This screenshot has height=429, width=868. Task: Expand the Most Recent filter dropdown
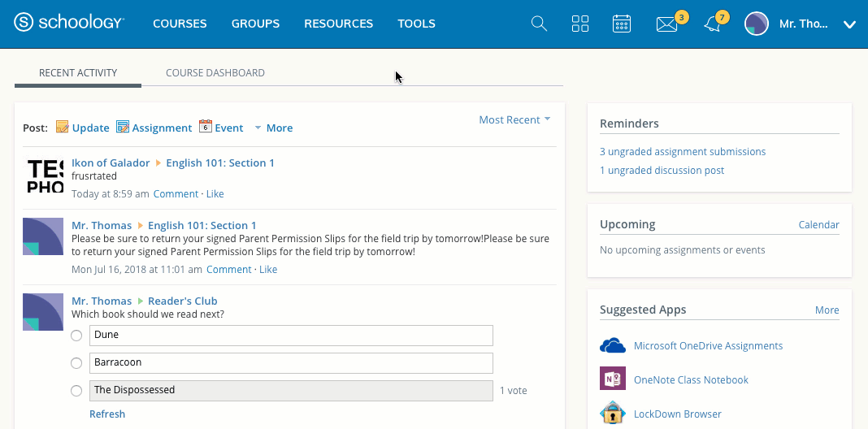[514, 119]
